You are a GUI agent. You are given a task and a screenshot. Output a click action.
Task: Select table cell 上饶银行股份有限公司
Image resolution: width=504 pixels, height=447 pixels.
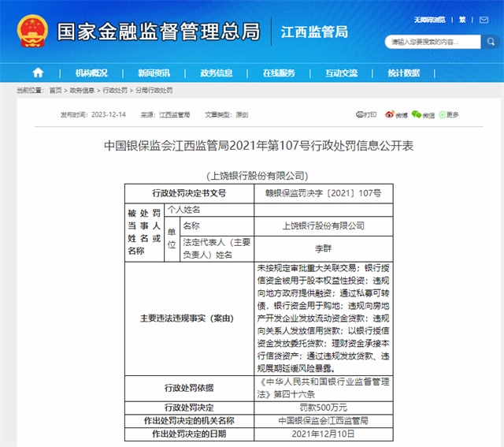coord(324,226)
